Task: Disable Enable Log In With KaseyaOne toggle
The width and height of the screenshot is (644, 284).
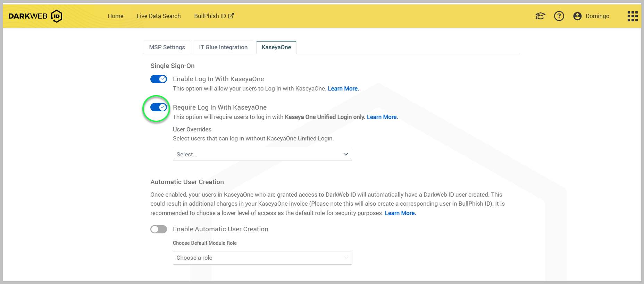Action: (x=159, y=79)
